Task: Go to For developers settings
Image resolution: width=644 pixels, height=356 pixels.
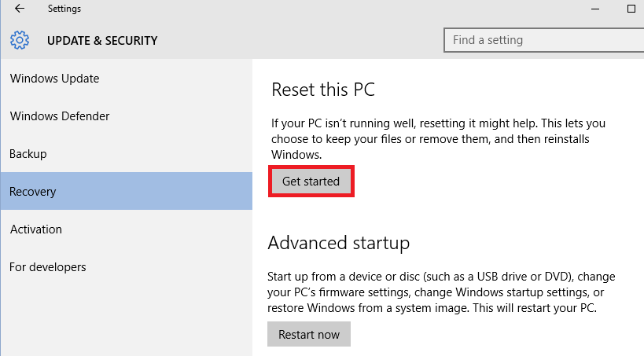Action: coord(48,267)
